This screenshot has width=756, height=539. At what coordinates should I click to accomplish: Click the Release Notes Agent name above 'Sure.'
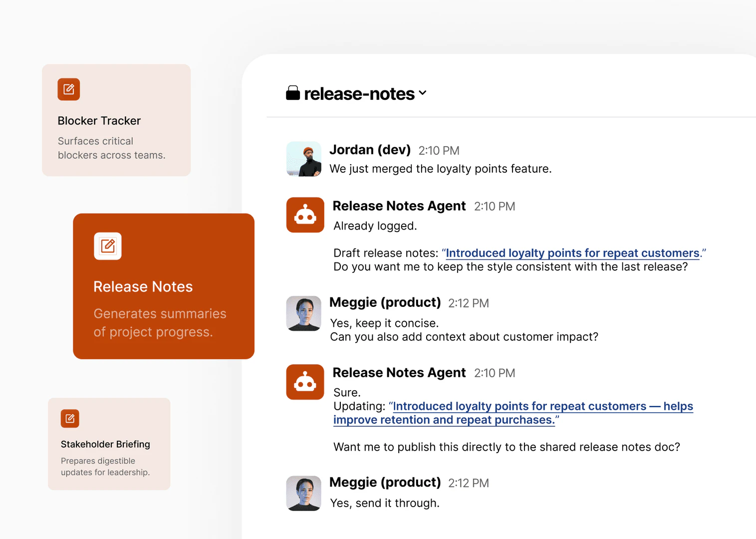click(399, 372)
